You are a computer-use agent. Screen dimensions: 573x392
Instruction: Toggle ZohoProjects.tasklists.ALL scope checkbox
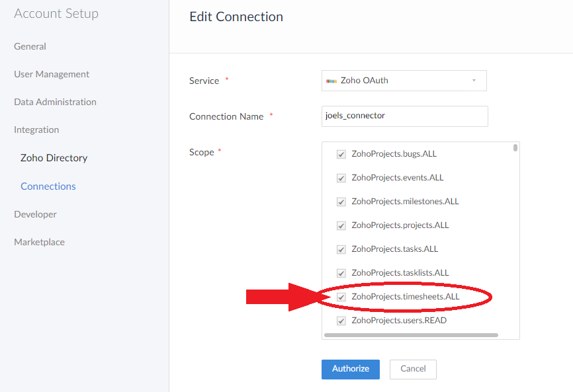tap(341, 273)
